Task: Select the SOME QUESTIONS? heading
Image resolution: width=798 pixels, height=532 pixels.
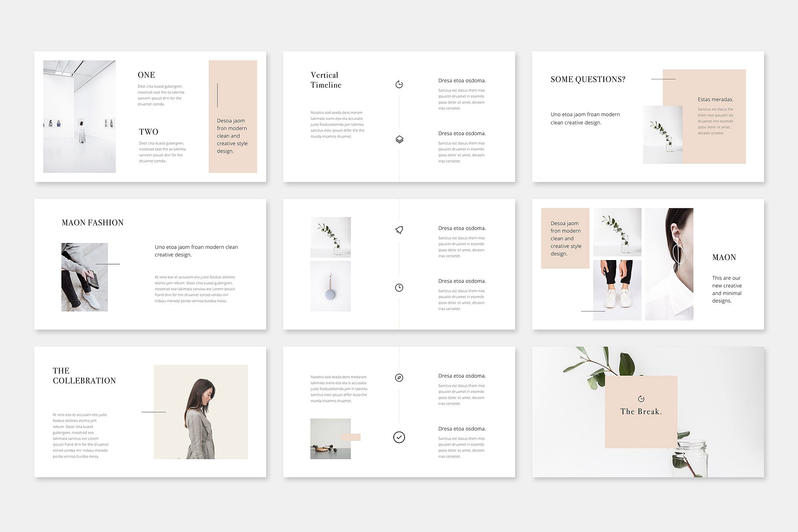Action: point(589,79)
